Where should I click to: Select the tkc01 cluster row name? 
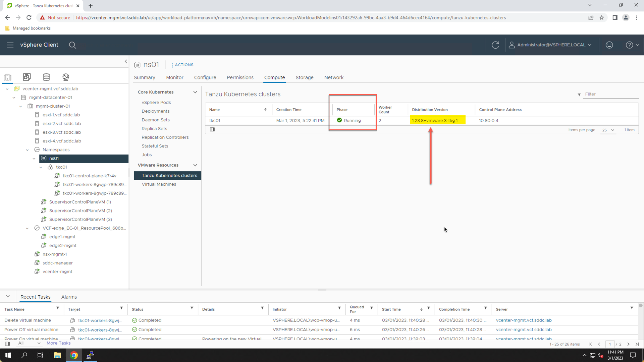coord(215,121)
